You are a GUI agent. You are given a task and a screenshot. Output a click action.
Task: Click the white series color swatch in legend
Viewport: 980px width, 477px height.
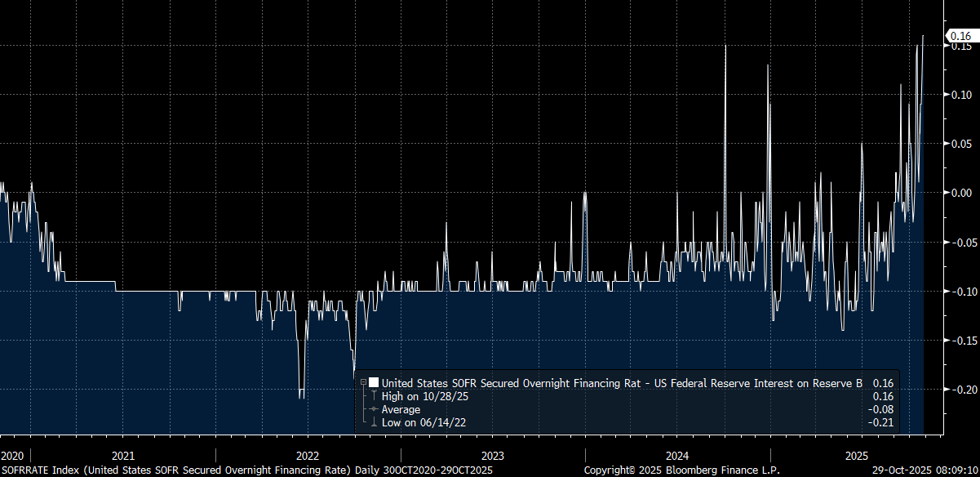pos(374,382)
